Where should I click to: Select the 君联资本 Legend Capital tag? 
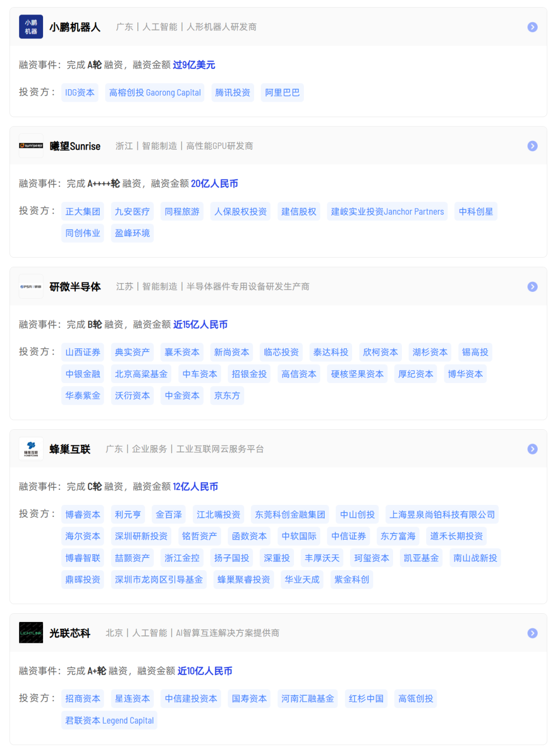(x=109, y=720)
